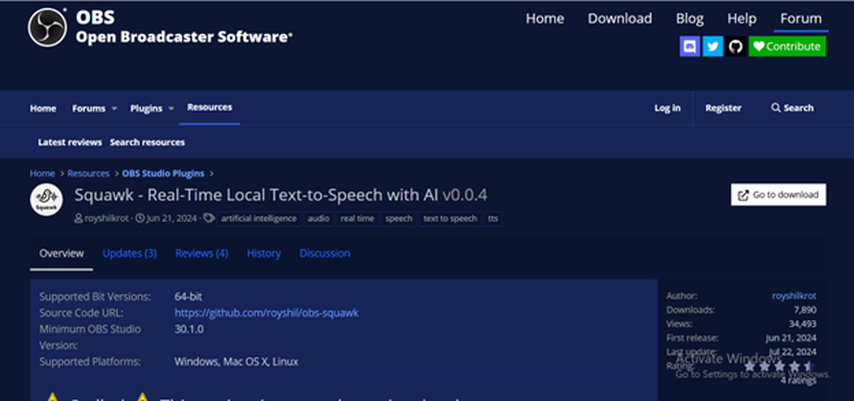
Task: Open Latest reviews sub-link
Action: click(70, 142)
